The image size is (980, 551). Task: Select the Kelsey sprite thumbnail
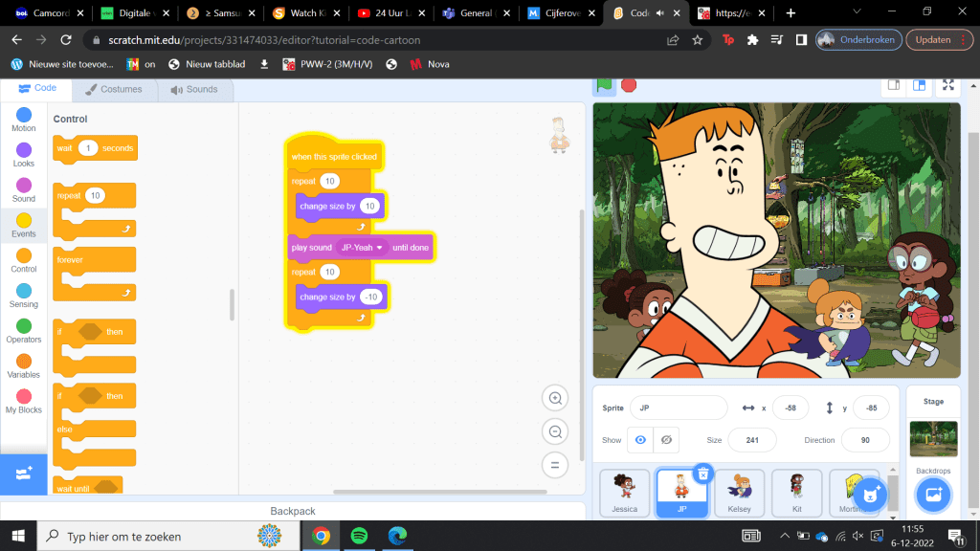tap(740, 493)
